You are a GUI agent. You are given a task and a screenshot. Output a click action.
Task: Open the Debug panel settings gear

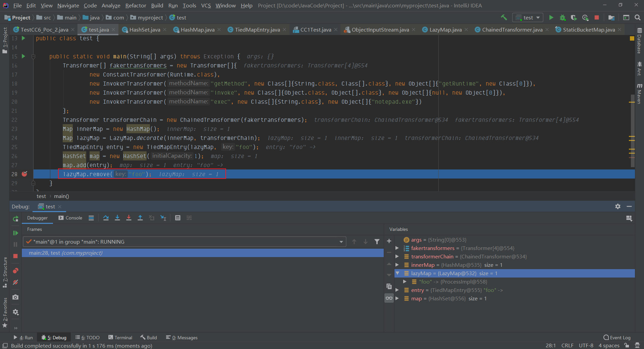pos(618,206)
